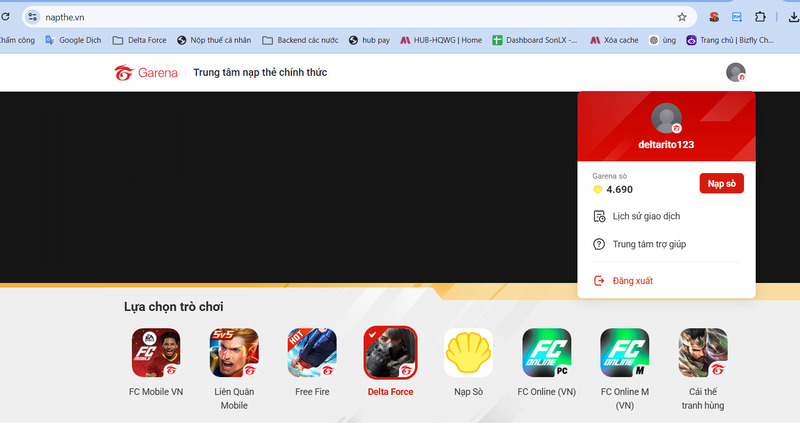Select the FC Online (VN) PC icon
Viewport: 800px width, 427px height.
pos(547,353)
